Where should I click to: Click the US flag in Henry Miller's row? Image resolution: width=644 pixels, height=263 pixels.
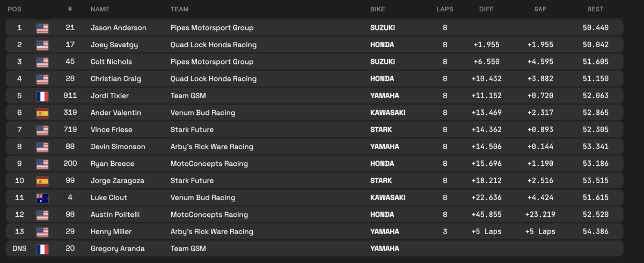(42, 232)
